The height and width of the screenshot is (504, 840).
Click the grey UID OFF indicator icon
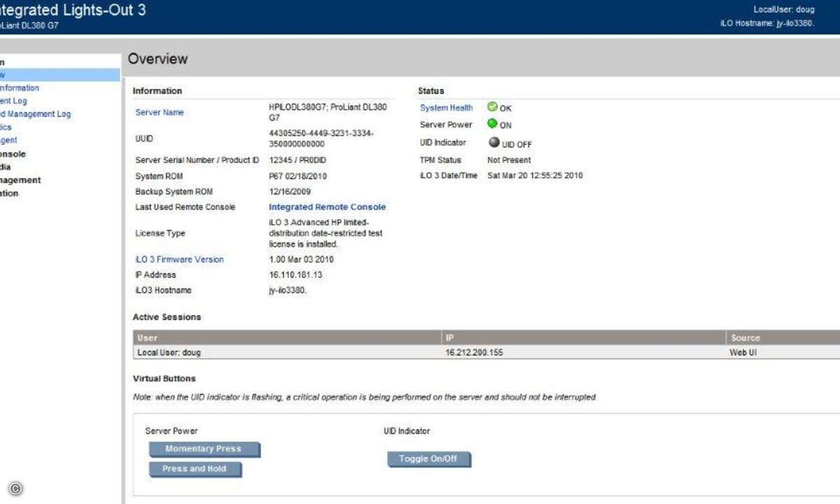[x=493, y=142]
